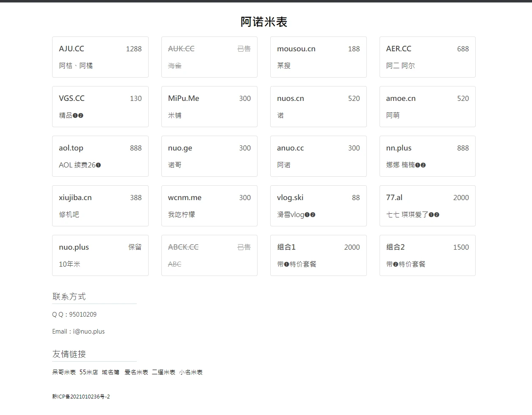Viewport: 532px width, 415px height.
Task: Click the 77.al domain listing
Action: pos(427,206)
